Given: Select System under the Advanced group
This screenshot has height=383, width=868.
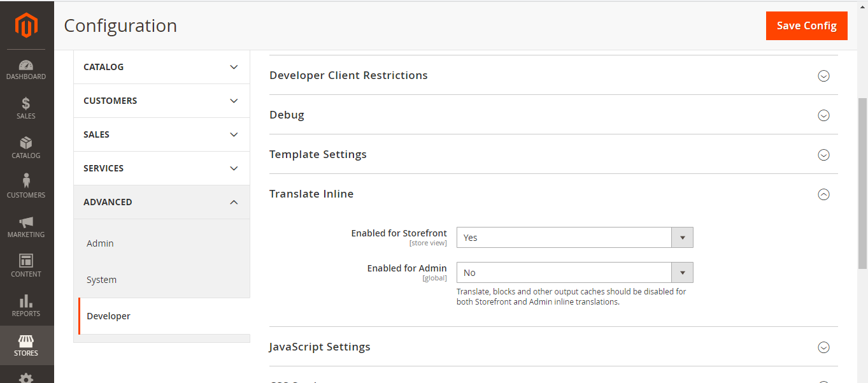Looking at the screenshot, I should (x=101, y=279).
